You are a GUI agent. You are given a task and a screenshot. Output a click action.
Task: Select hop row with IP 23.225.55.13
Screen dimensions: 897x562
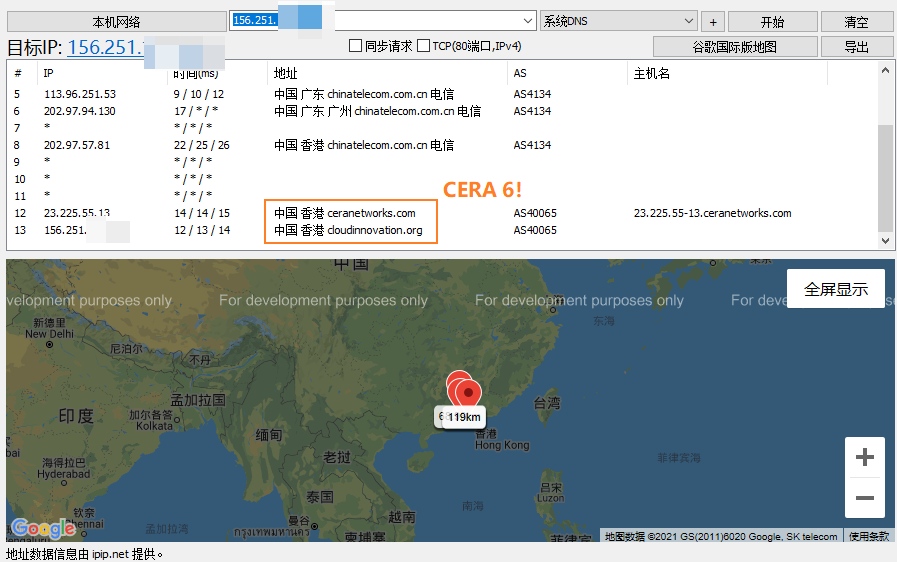pyautogui.click(x=440, y=213)
